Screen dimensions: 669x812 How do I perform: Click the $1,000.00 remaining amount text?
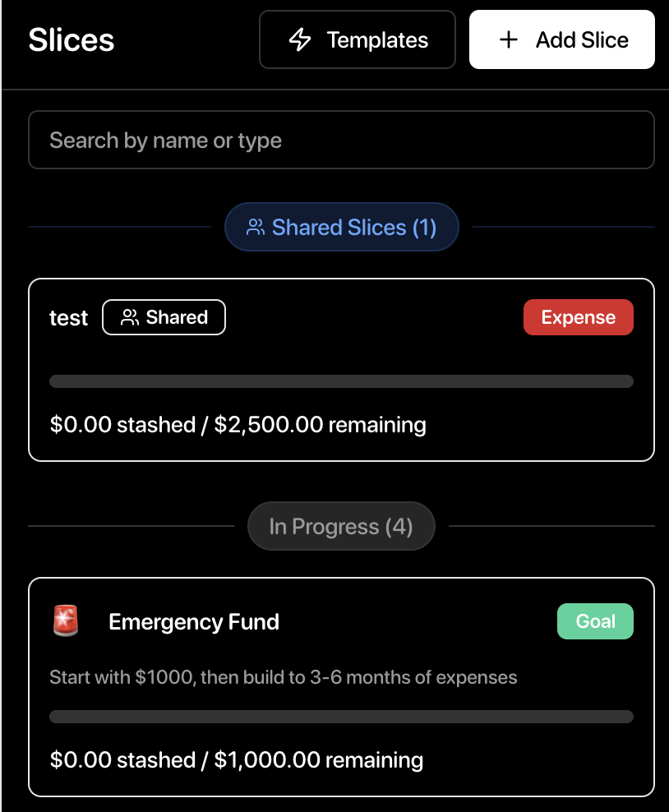point(318,760)
